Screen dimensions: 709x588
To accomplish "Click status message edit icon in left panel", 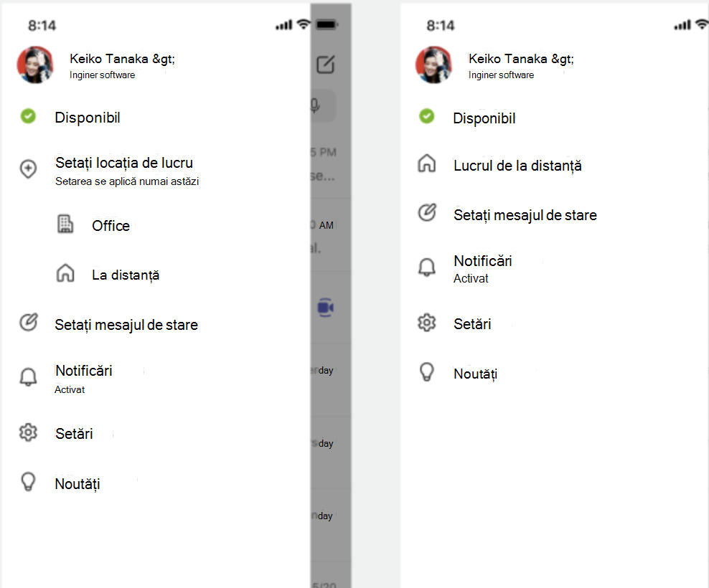I will [x=29, y=322].
